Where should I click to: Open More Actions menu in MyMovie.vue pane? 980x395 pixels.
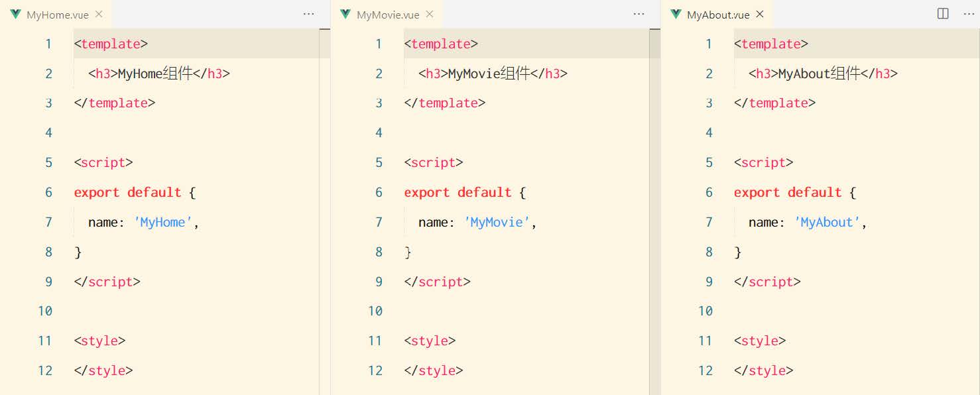639,14
